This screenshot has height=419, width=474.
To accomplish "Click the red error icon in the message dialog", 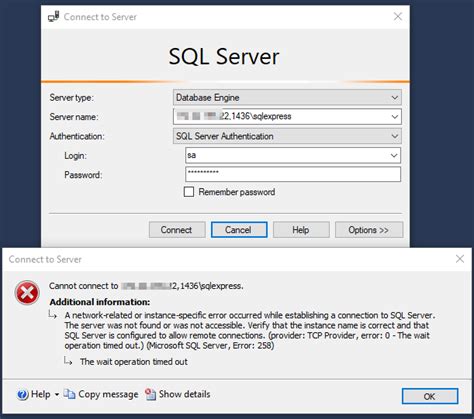I will 27,293.
